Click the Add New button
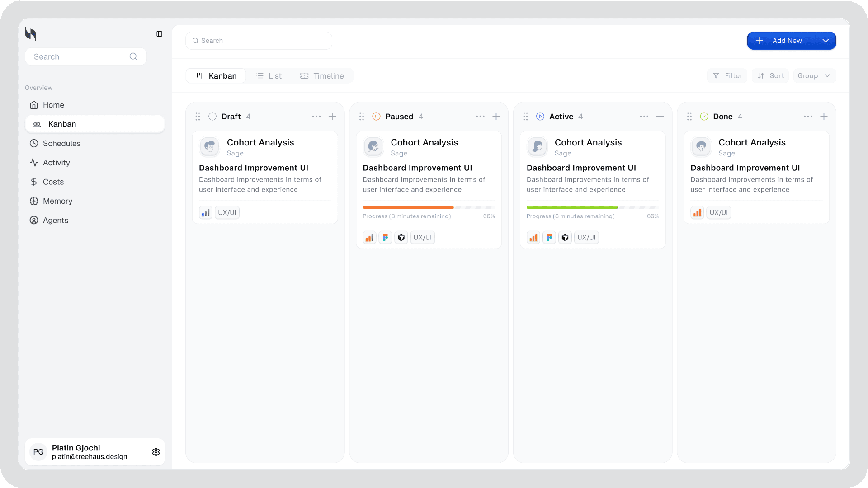The height and width of the screenshot is (488, 868). click(x=781, y=41)
